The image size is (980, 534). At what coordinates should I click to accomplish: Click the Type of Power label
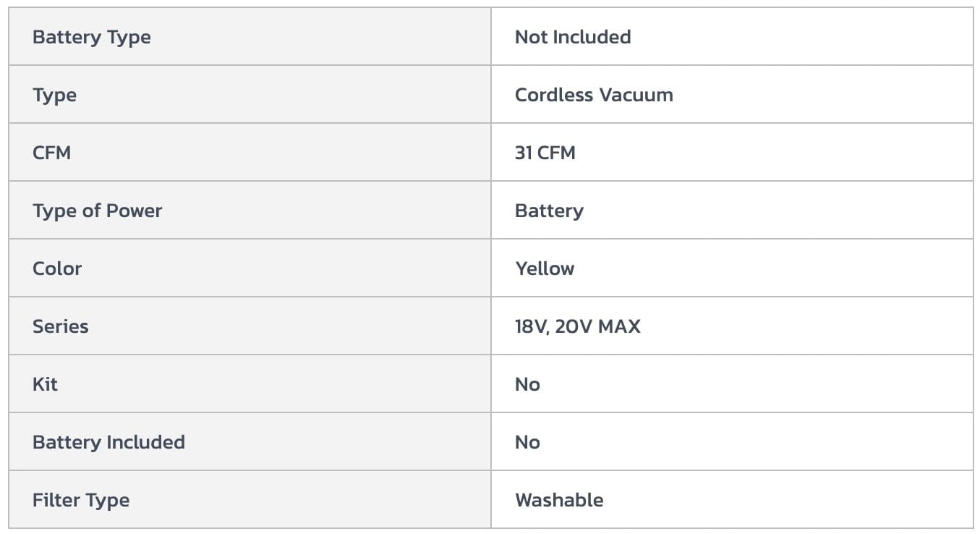(x=97, y=211)
